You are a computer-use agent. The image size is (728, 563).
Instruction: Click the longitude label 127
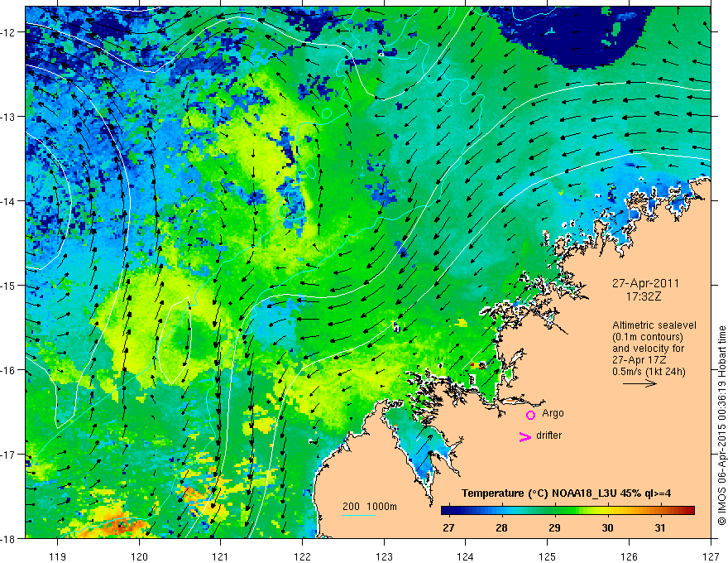point(711,556)
